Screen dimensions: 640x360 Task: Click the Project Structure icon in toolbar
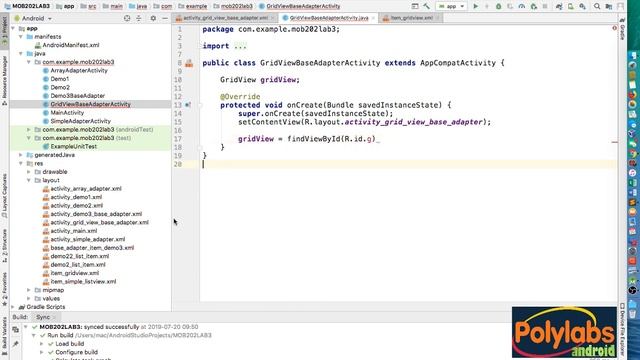[609, 6]
